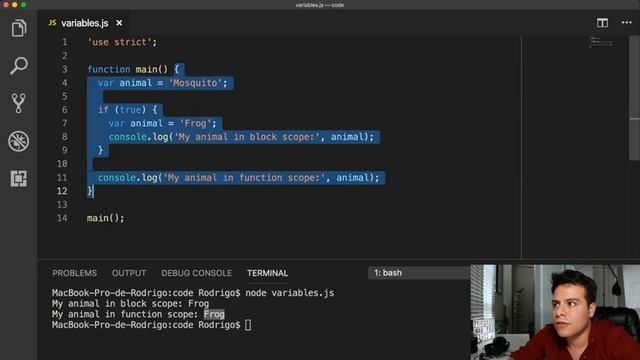The width and height of the screenshot is (640, 360).
Task: Open the Search sidebar panel
Action: [18, 65]
